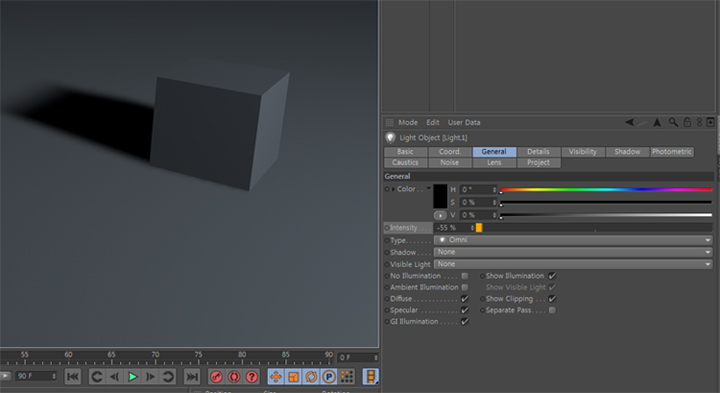
Task: Click the red Record Active Objects key icon
Action: click(x=216, y=377)
